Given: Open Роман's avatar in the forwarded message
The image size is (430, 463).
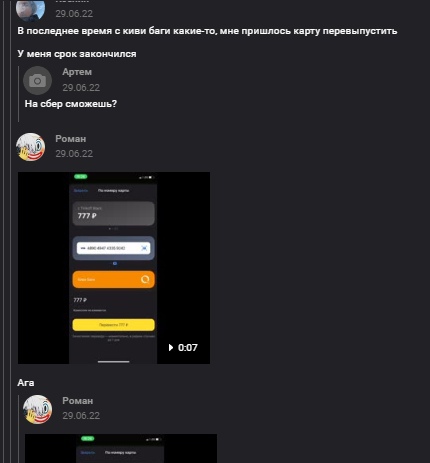Looking at the screenshot, I should coord(37,410).
